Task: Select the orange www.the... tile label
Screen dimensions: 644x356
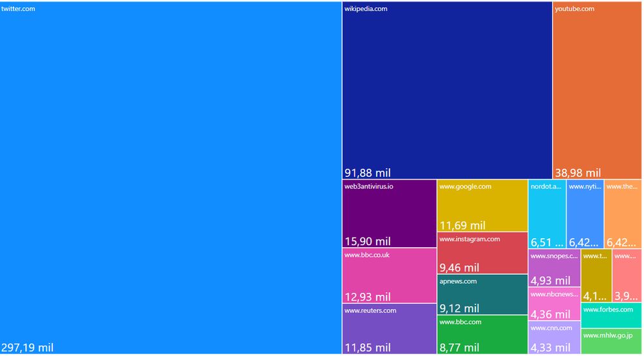Action: [622, 187]
